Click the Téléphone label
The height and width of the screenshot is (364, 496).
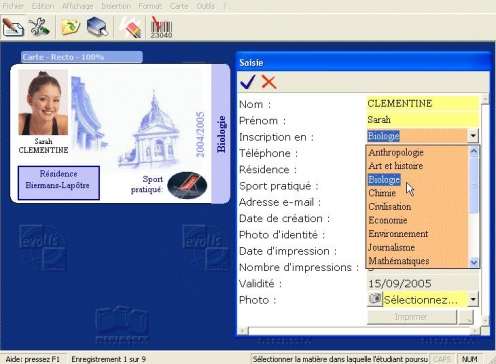[268, 153]
